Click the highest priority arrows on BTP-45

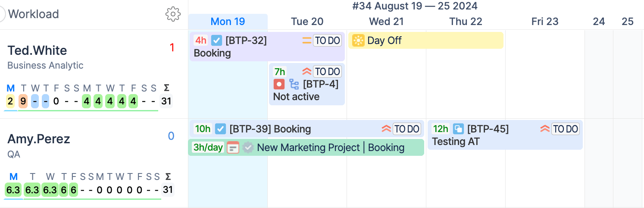545,129
